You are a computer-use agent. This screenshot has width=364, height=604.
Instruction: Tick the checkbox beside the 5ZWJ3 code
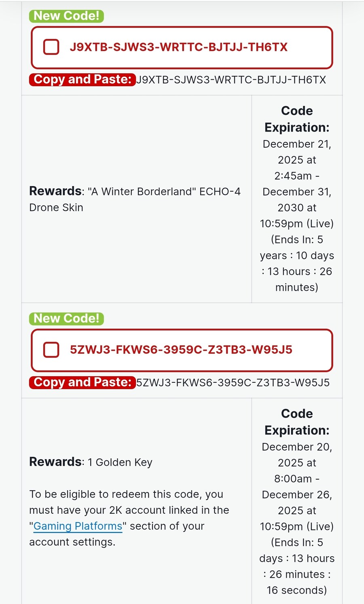click(x=51, y=350)
